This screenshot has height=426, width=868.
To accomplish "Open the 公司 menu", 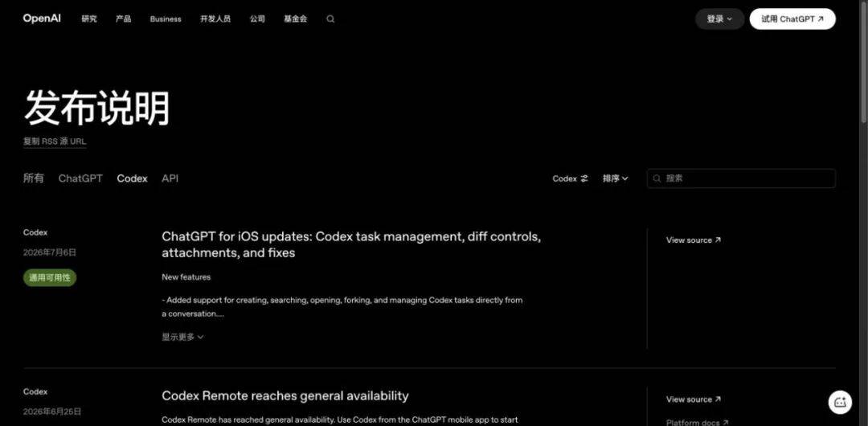I will [x=257, y=18].
